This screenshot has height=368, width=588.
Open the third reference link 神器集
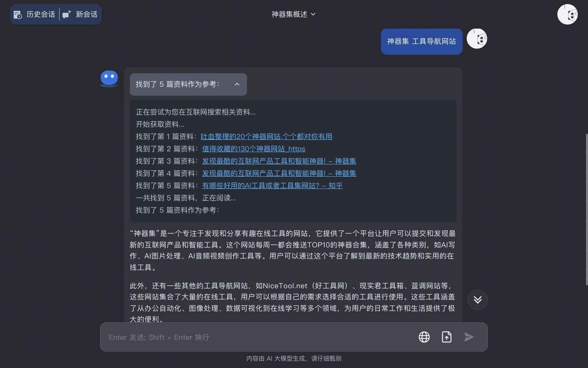point(279,161)
